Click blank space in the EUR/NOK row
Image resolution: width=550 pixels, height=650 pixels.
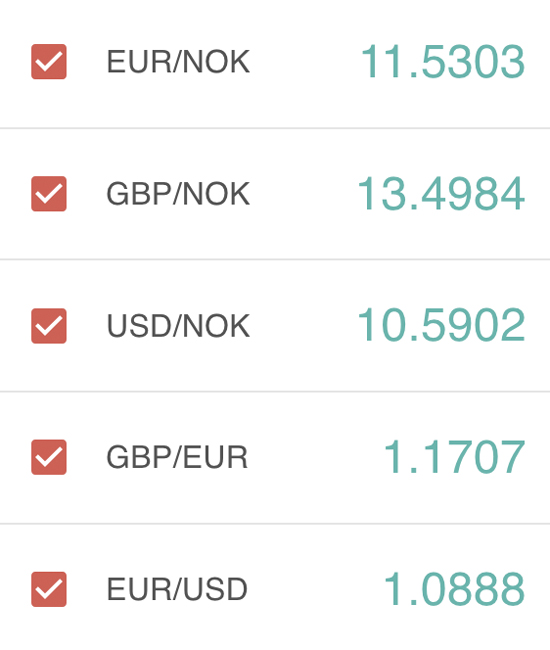305,62
